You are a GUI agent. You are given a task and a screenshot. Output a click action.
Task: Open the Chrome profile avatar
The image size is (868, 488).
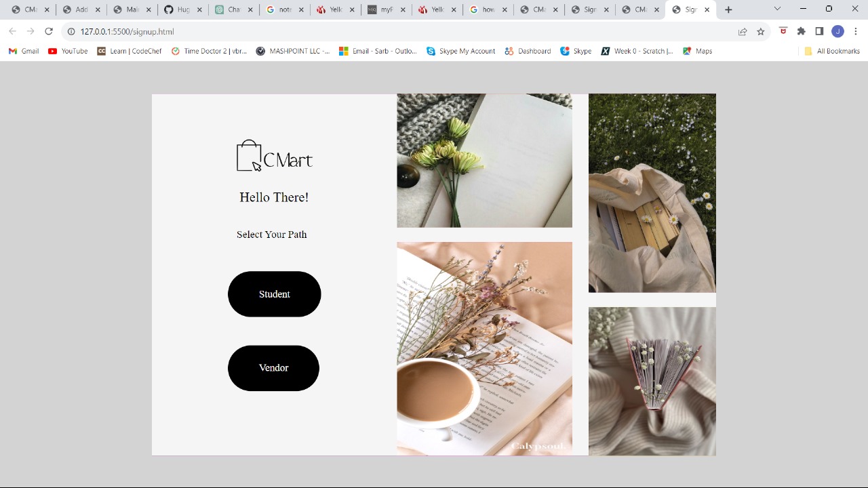coord(837,31)
